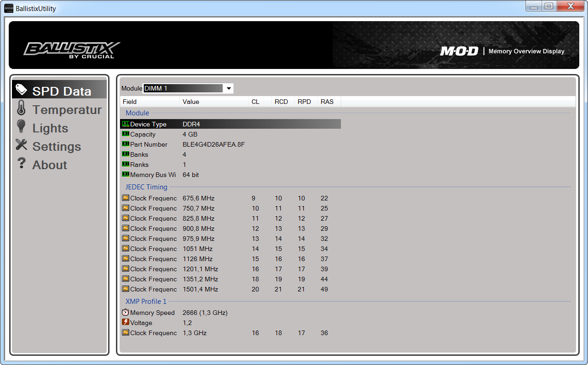The width and height of the screenshot is (588, 365).
Task: Click the SPD Data tag icon
Action: pyautogui.click(x=21, y=90)
